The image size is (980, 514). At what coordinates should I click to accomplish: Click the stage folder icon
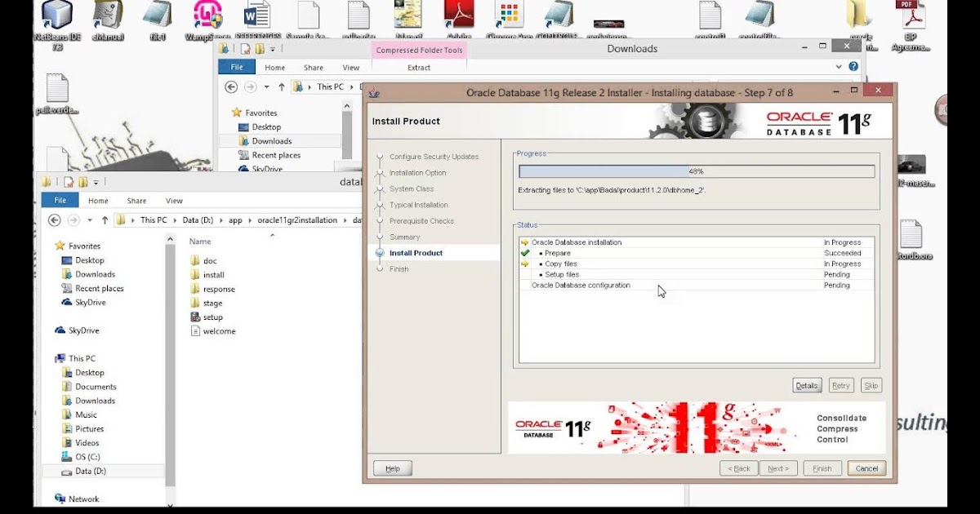coord(195,303)
